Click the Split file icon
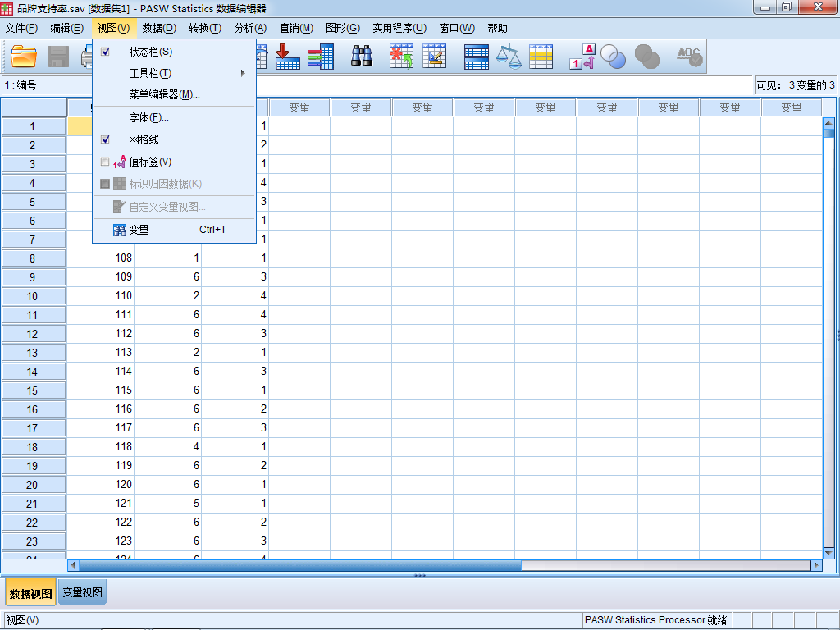Viewport: 840px width, 630px height. pos(477,57)
